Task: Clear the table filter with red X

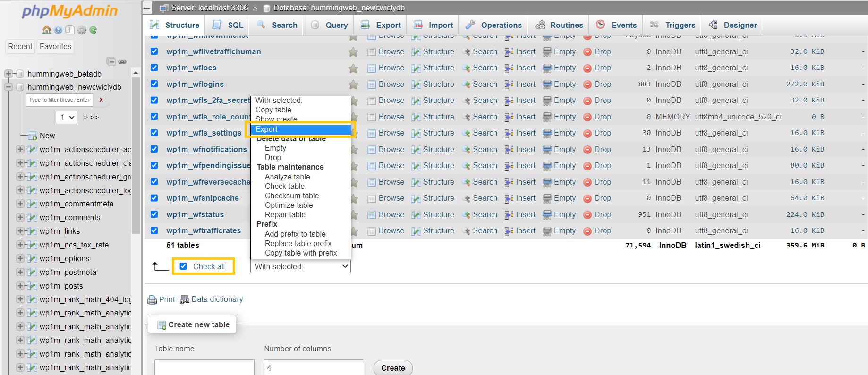Action: [101, 100]
